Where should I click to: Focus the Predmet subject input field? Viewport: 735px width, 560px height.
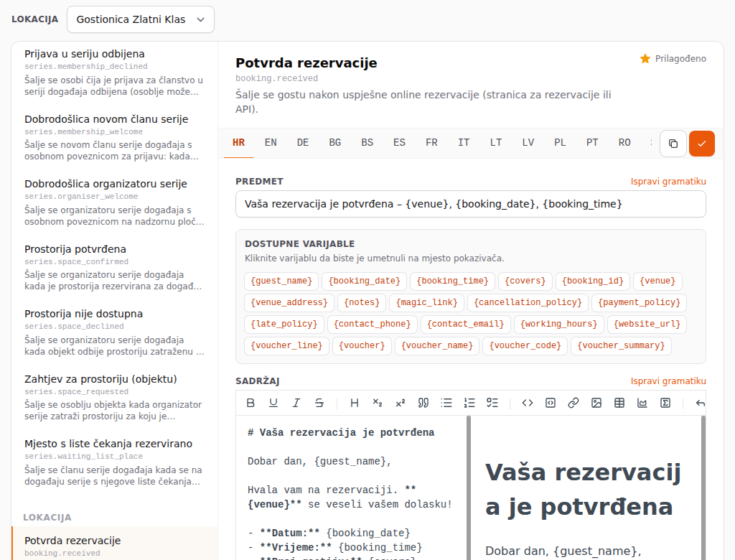coord(471,204)
